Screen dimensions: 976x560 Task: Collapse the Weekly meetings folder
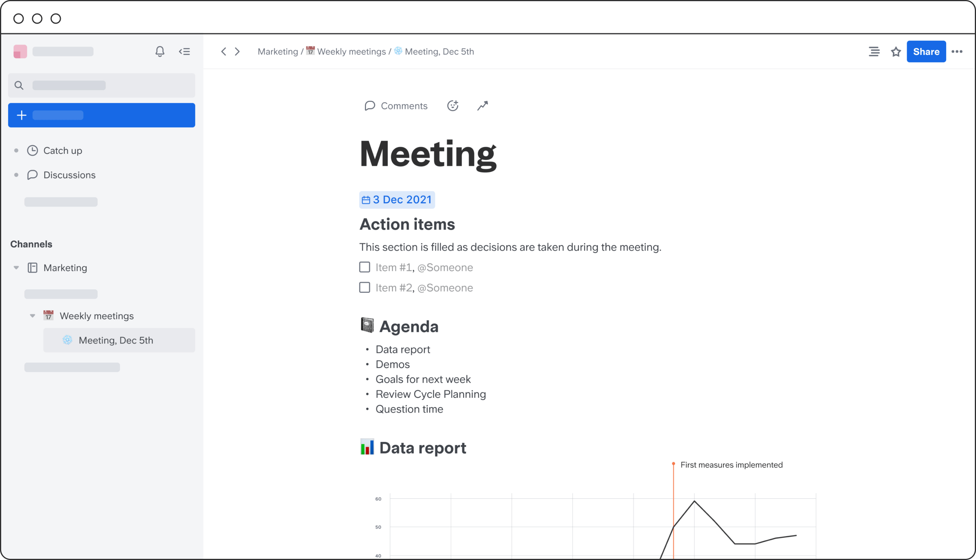(x=33, y=316)
